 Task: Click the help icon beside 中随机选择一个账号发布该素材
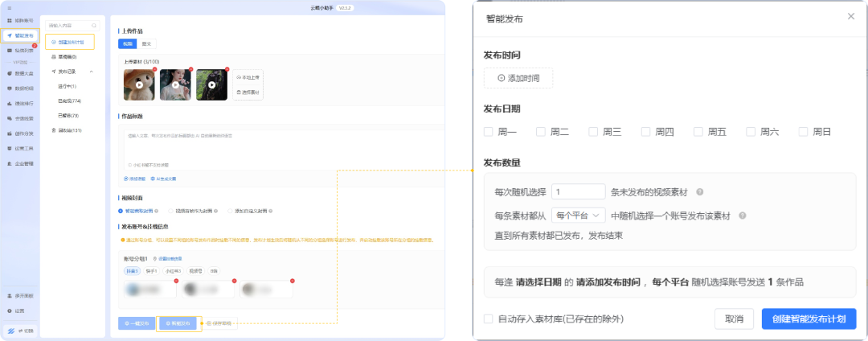click(742, 216)
